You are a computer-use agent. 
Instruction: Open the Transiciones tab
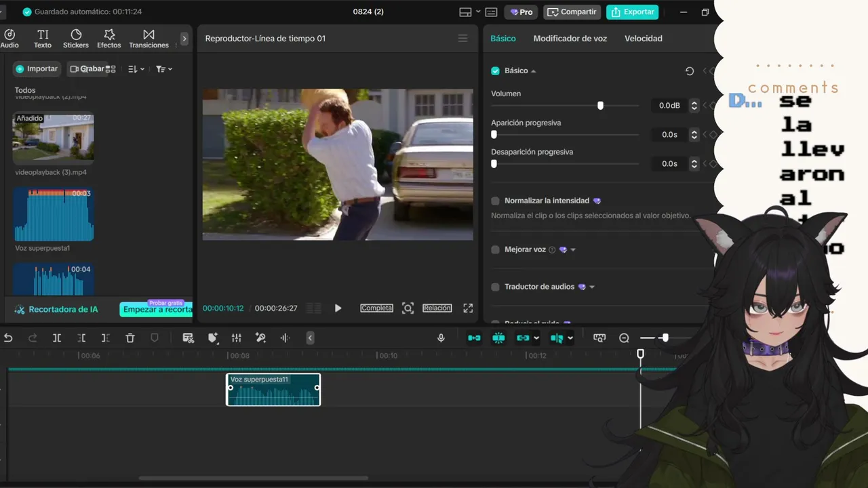(149, 39)
